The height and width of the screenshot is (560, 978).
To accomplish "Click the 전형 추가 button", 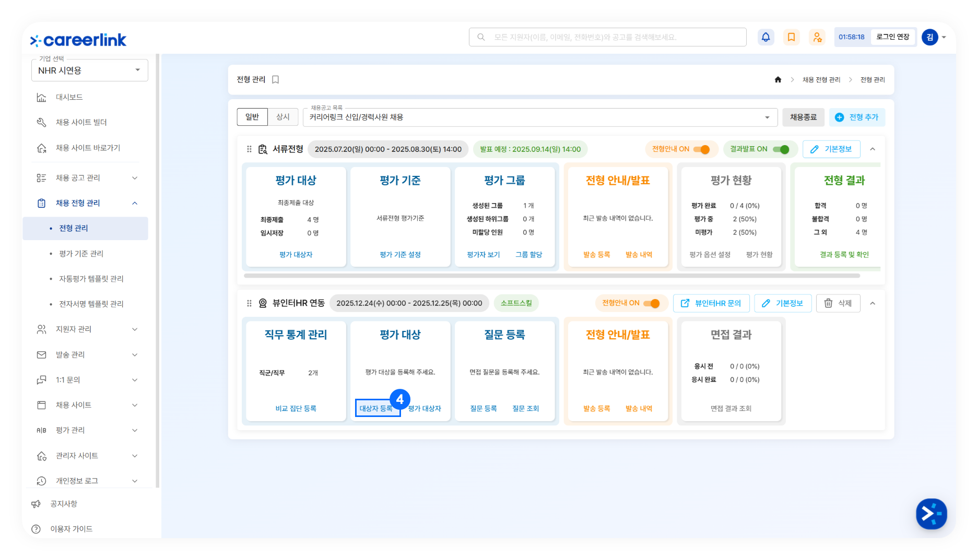I will pos(857,117).
